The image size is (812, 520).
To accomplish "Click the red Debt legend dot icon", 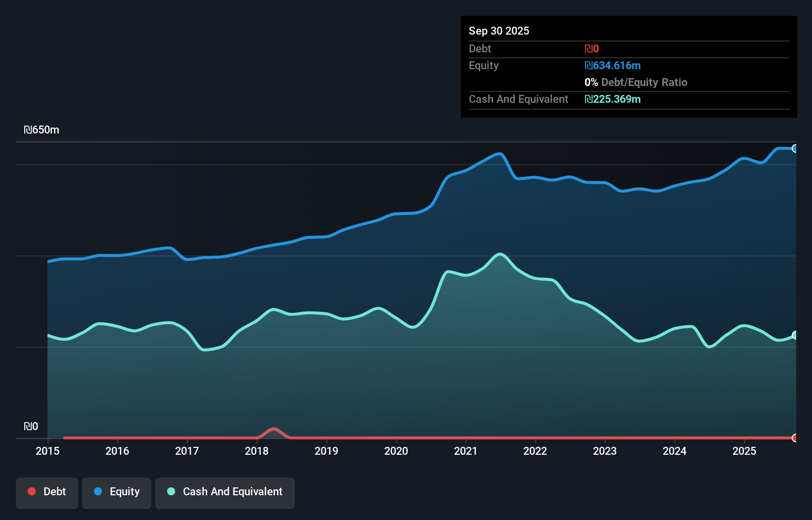I will tap(32, 491).
